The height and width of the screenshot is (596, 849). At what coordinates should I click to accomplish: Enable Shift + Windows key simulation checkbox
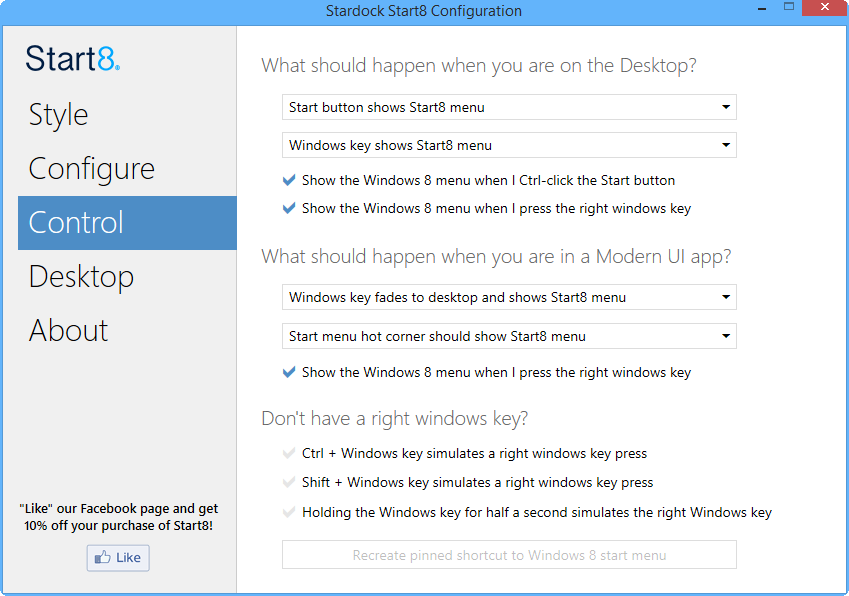(x=289, y=482)
